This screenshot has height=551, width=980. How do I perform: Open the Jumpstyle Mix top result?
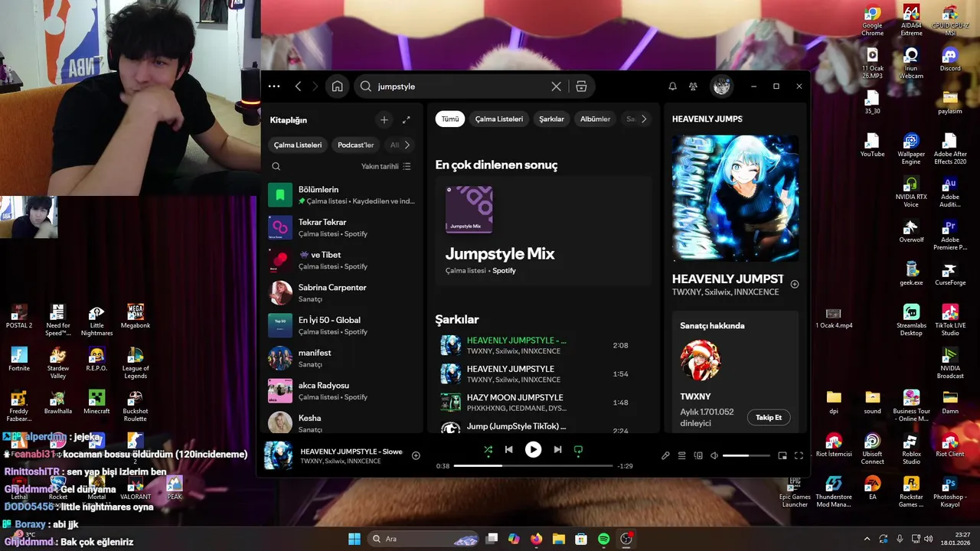coord(543,232)
